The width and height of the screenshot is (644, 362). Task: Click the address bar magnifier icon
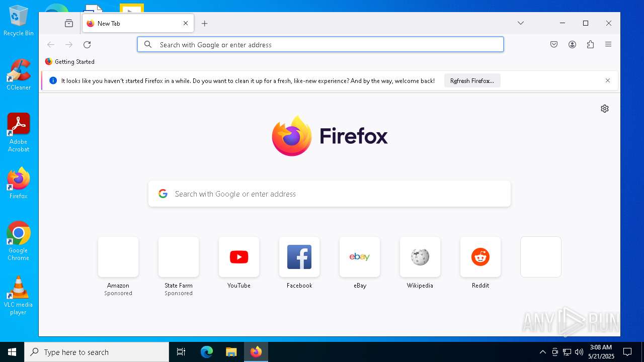click(148, 44)
